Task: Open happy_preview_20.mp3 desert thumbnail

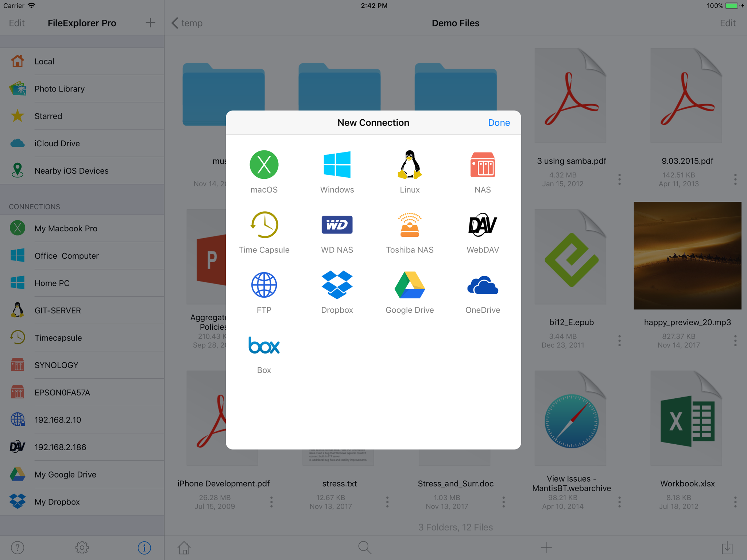Action: click(x=688, y=256)
